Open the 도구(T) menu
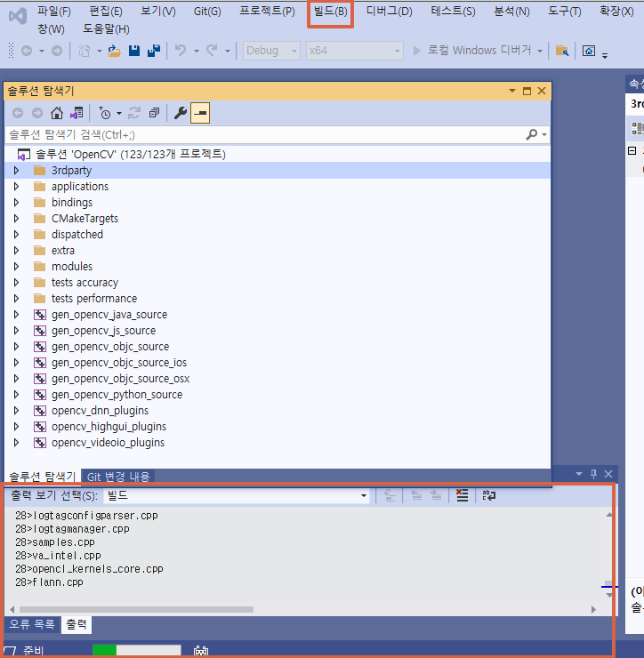This screenshot has height=658, width=644. (x=565, y=12)
